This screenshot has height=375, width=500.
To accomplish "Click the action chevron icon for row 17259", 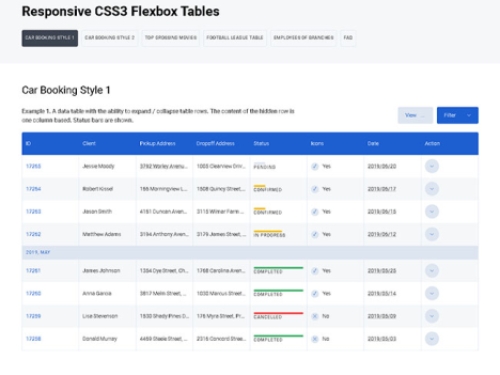I will pyautogui.click(x=432, y=316).
